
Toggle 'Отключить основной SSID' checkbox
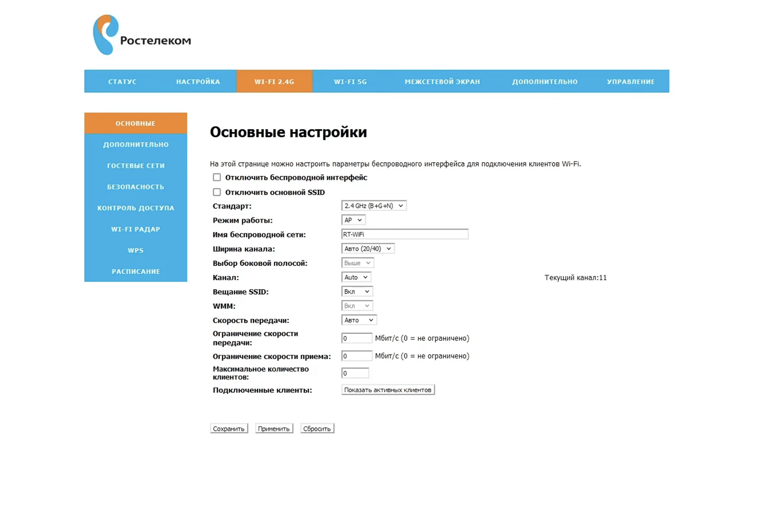217,192
